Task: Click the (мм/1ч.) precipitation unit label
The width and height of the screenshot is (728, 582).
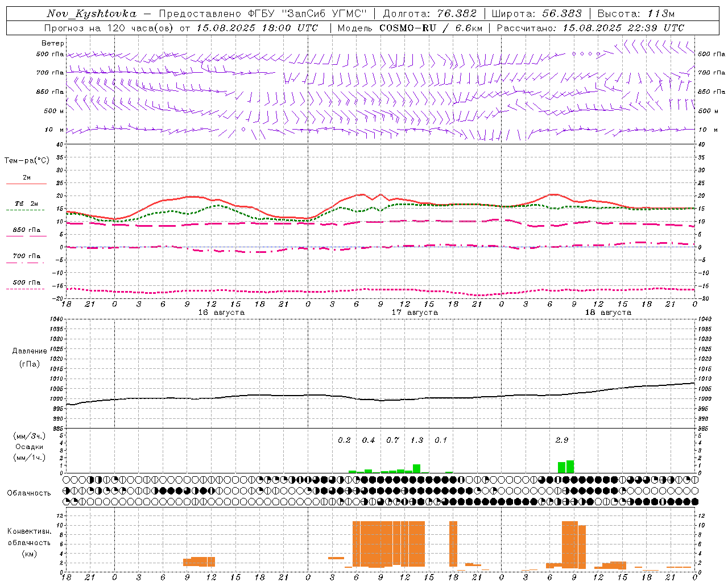Action: (29, 458)
